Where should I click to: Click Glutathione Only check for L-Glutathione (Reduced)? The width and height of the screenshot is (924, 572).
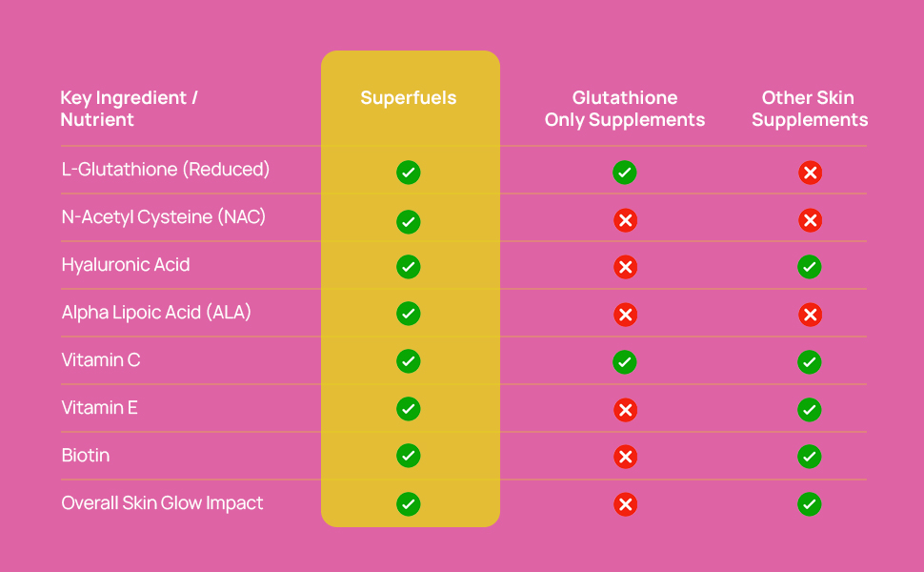(625, 173)
